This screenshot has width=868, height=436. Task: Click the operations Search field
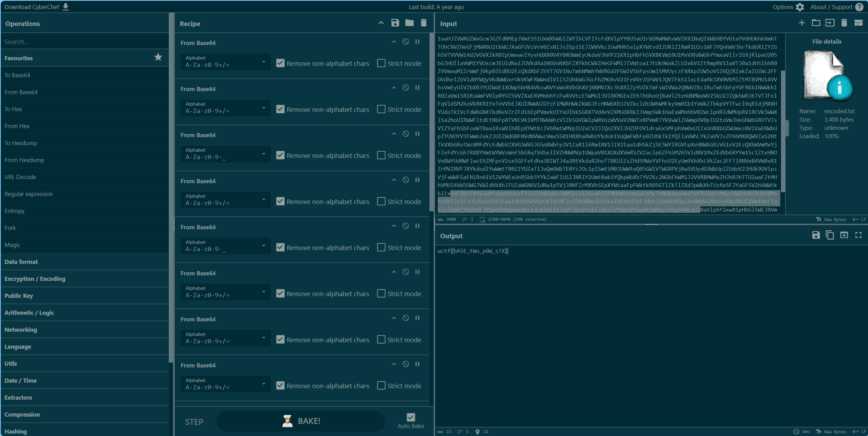pos(85,42)
